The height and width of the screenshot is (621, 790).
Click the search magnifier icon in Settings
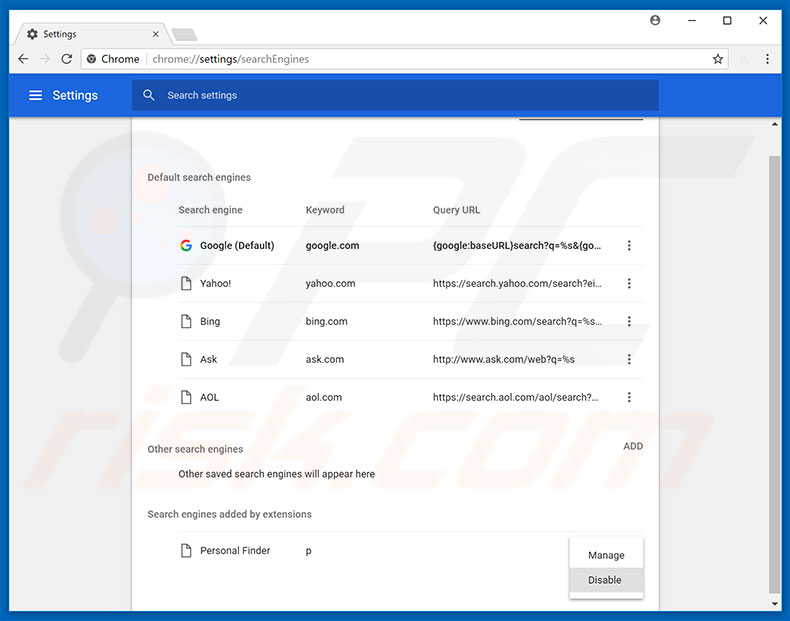click(x=148, y=95)
